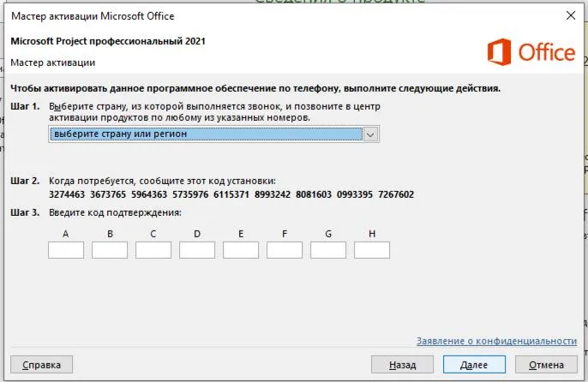Close the Office activation wizard dialog
Image resolution: width=588 pixels, height=382 pixels.
click(x=571, y=15)
